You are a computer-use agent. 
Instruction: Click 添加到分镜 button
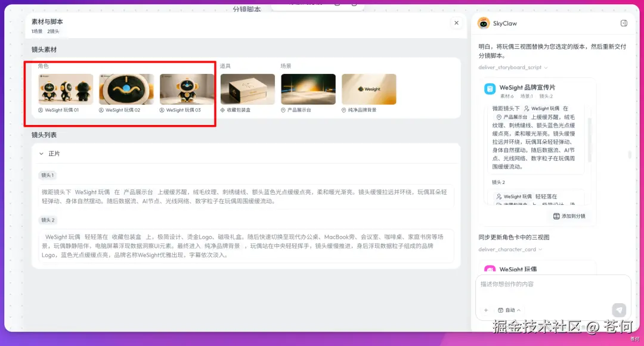tap(569, 216)
